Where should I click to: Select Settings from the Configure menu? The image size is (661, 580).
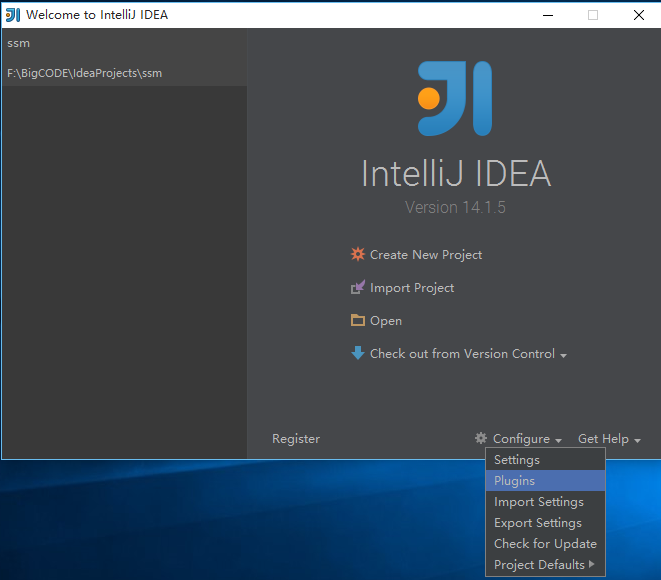click(x=545, y=459)
